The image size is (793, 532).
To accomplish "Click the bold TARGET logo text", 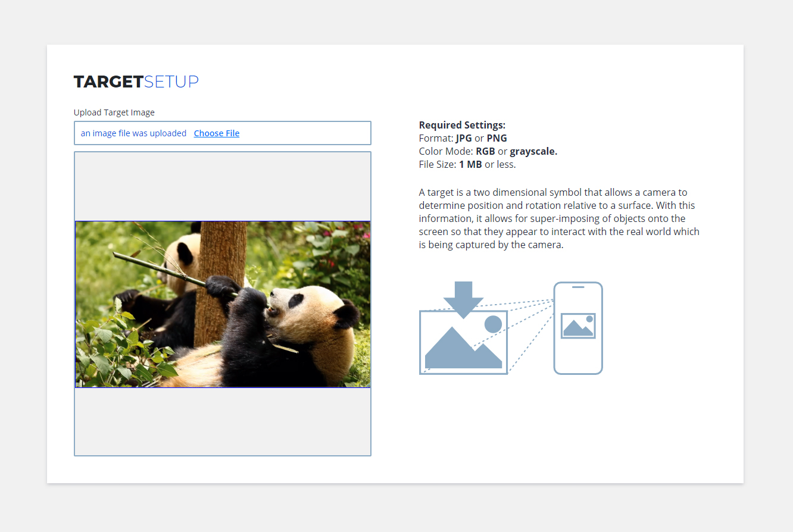I will coord(108,82).
